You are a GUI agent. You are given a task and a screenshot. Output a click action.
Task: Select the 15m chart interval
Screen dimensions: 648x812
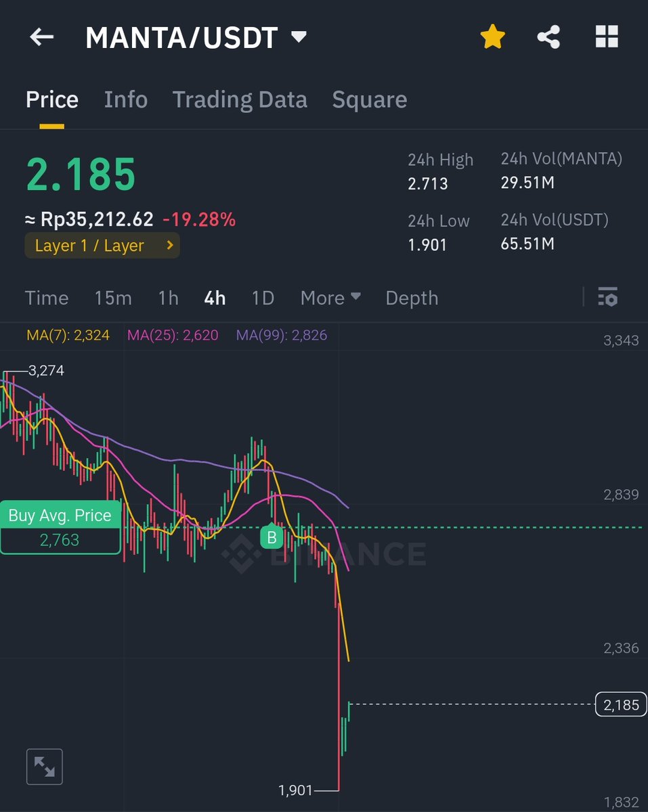point(113,298)
